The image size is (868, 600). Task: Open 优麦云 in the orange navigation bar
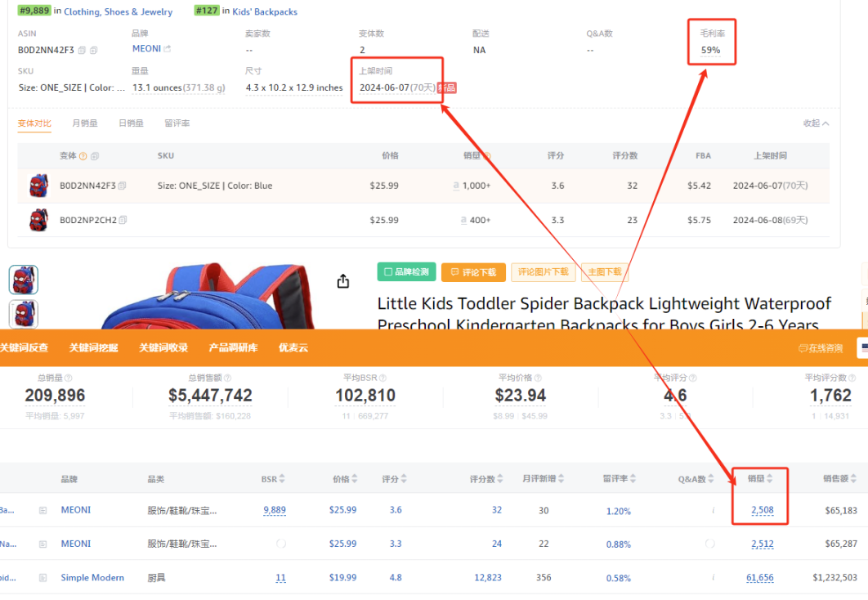[293, 347]
